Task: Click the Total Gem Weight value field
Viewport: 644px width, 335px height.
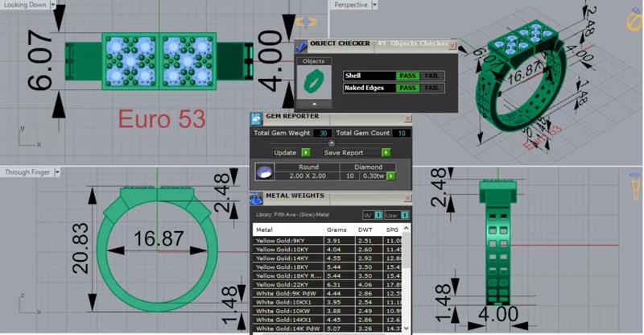Action: [x=323, y=133]
